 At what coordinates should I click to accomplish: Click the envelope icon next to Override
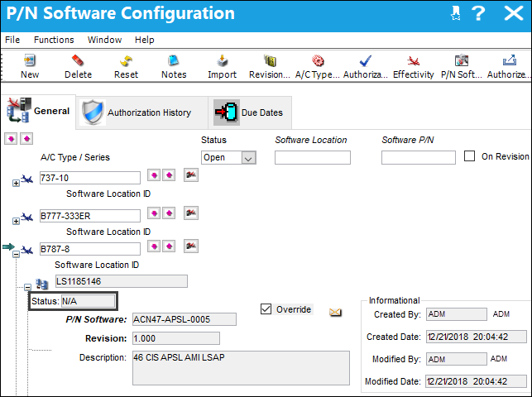pyautogui.click(x=335, y=313)
